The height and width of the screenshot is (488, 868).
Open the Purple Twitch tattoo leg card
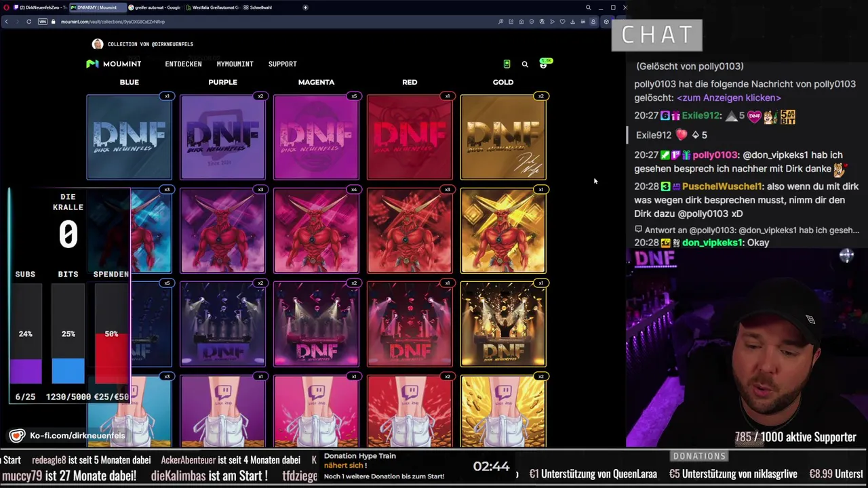[x=222, y=411]
